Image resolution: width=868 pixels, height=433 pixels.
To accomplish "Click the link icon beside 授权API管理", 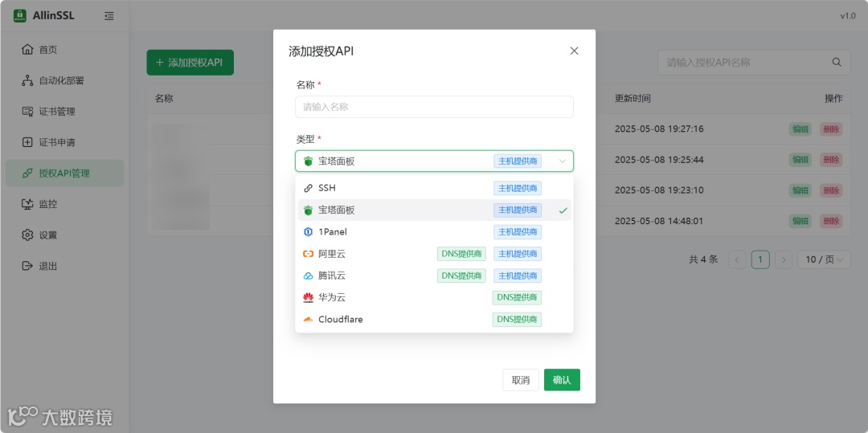I will [x=27, y=173].
